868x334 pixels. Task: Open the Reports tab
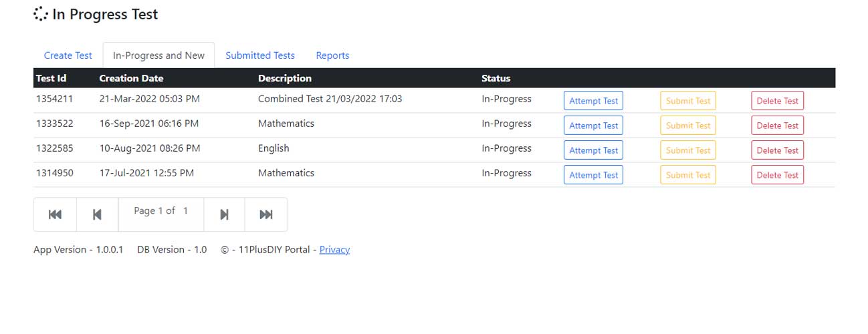pyautogui.click(x=332, y=55)
